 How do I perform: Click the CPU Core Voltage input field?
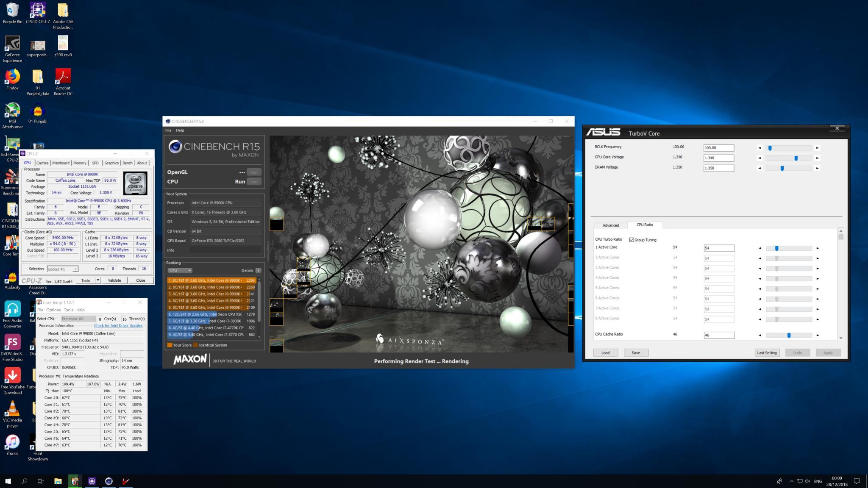coord(719,158)
